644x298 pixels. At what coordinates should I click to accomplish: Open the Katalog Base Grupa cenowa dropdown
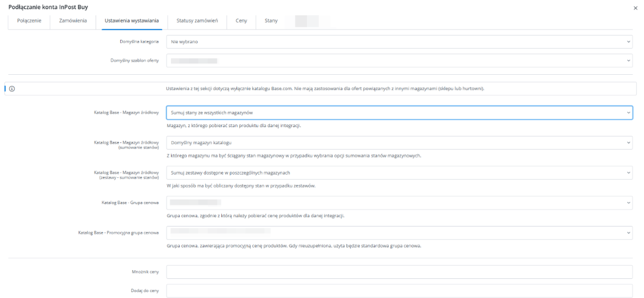[399, 202]
